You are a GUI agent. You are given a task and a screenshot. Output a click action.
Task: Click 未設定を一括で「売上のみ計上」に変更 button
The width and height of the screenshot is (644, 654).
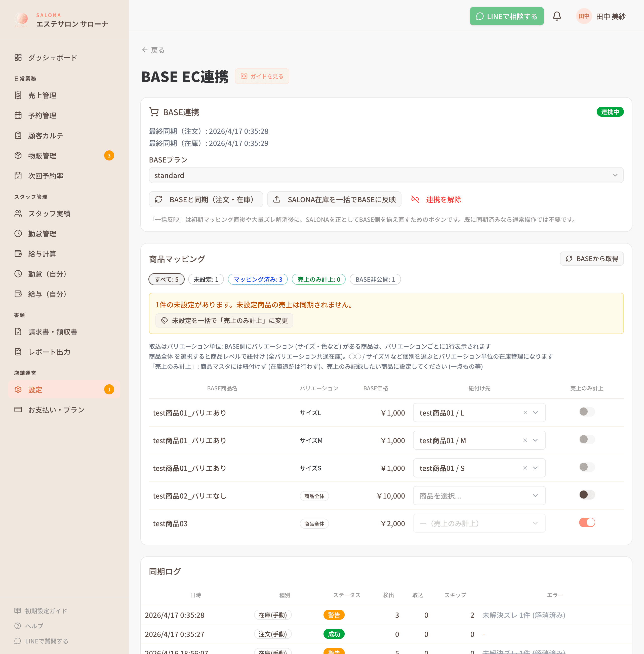(x=224, y=320)
